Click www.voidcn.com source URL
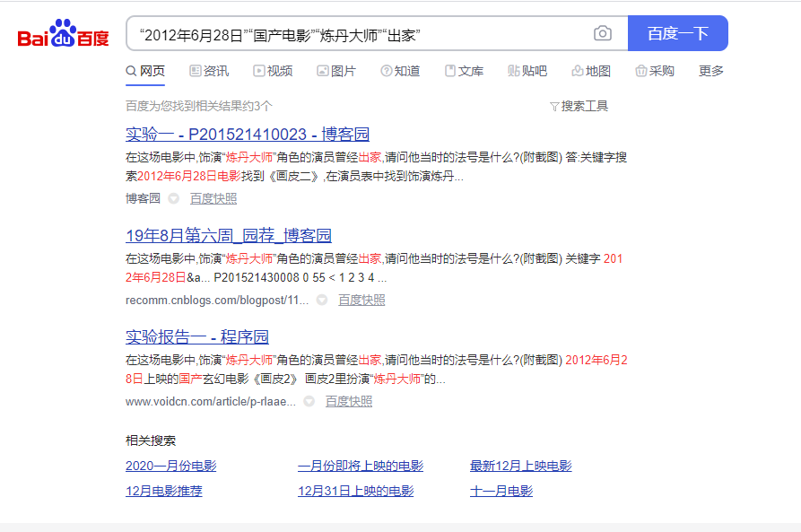Screen dimensions: 801x532 point(211,402)
